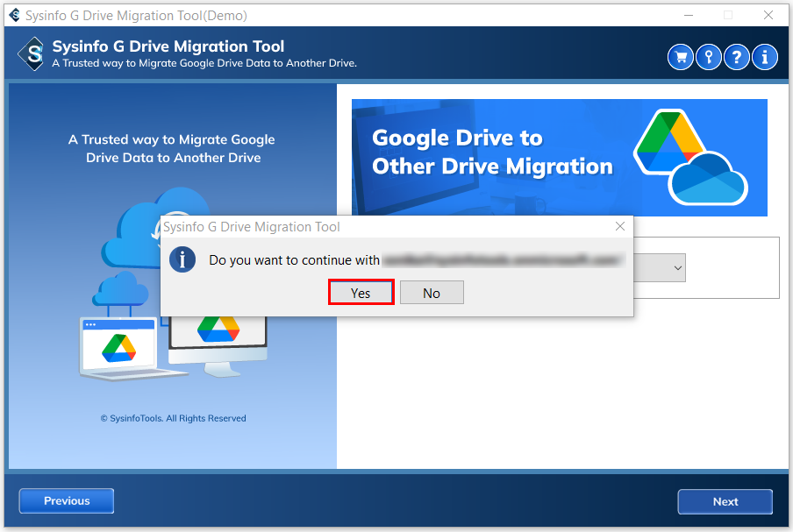
Task: Confirm with the Yes button
Action: (361, 293)
